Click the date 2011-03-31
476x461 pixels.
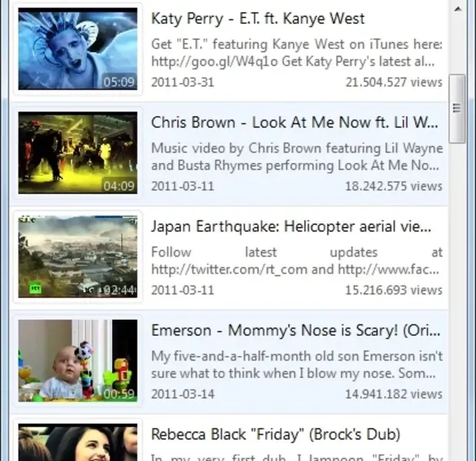183,82
